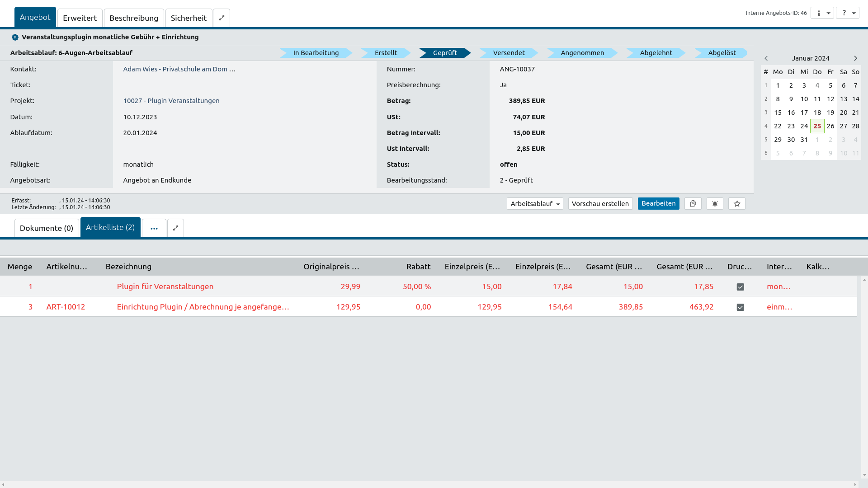Image resolution: width=868 pixels, height=488 pixels.
Task: Expand the top tab panel view
Action: pyautogui.click(x=222, y=18)
